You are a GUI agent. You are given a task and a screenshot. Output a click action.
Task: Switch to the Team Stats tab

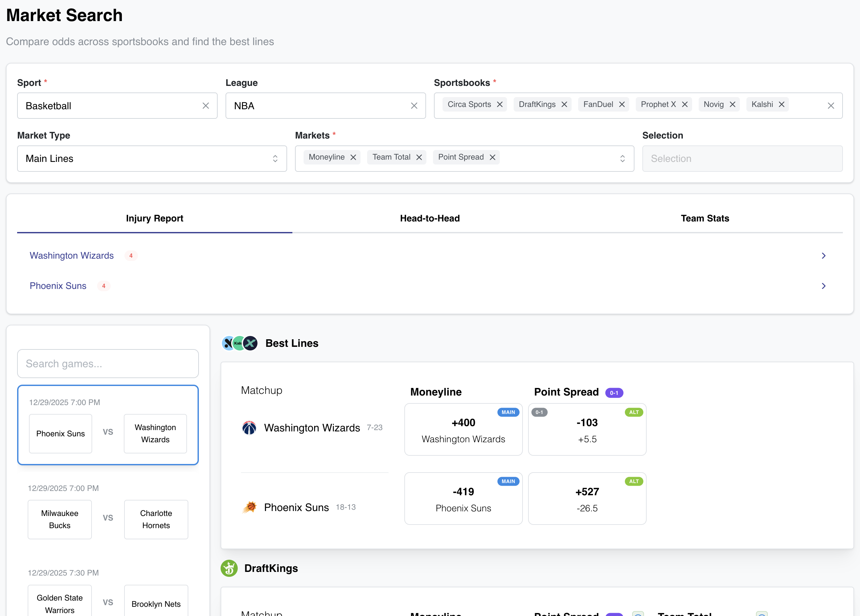(705, 218)
